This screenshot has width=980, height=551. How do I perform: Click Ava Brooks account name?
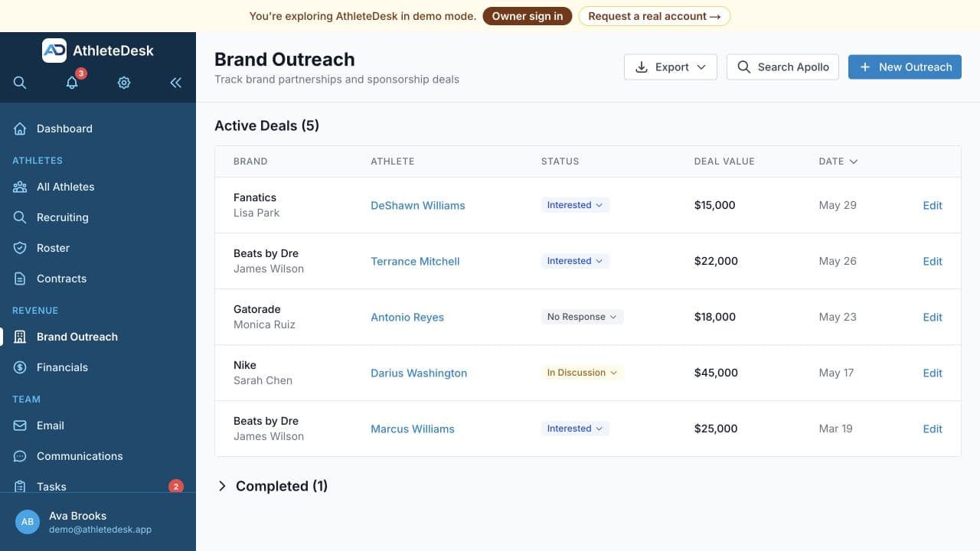(x=77, y=516)
